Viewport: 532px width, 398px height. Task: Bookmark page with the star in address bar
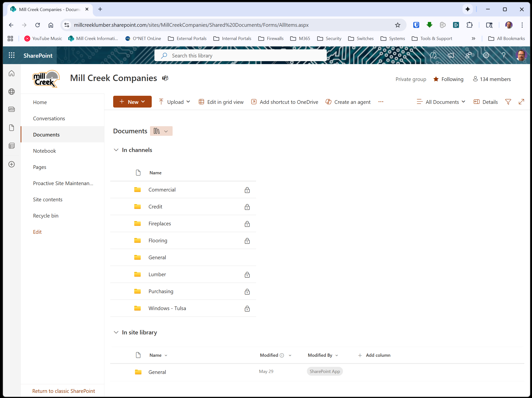(397, 25)
